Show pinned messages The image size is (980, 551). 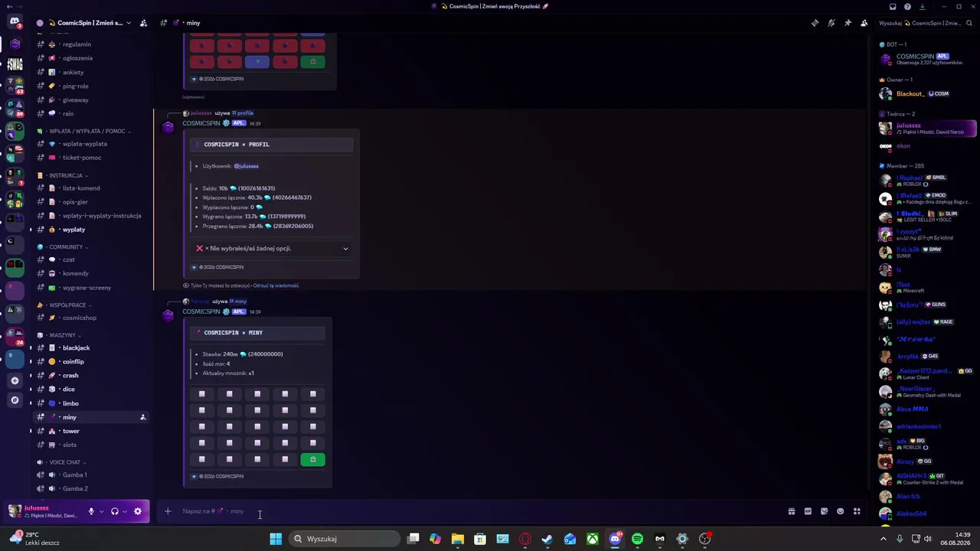coord(848,23)
